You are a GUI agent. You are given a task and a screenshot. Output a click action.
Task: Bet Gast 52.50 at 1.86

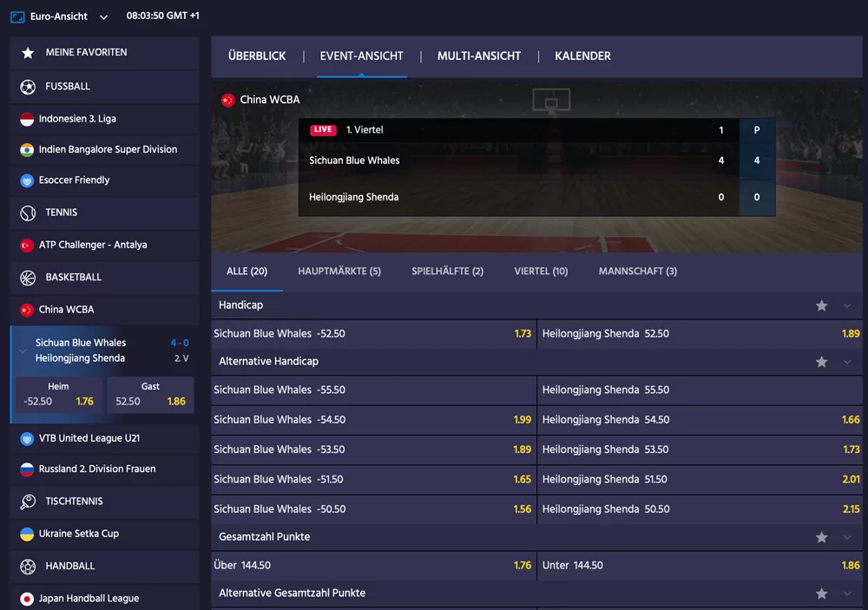coord(150,395)
